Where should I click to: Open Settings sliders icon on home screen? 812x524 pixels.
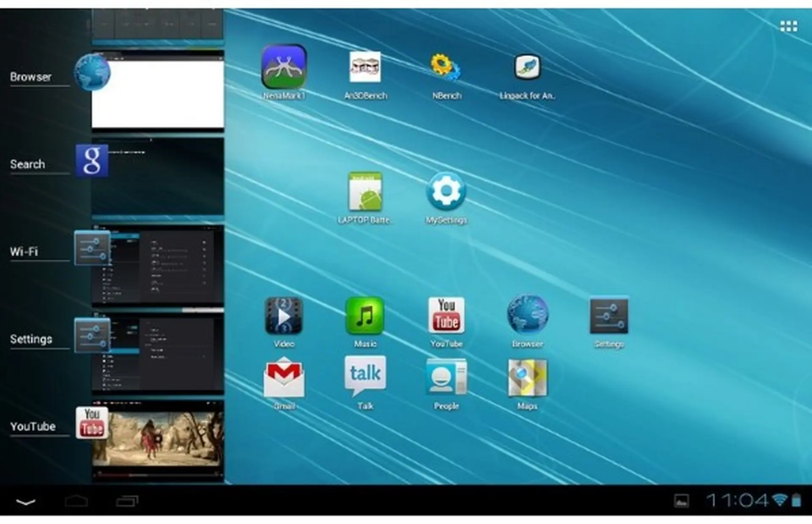[x=609, y=316]
